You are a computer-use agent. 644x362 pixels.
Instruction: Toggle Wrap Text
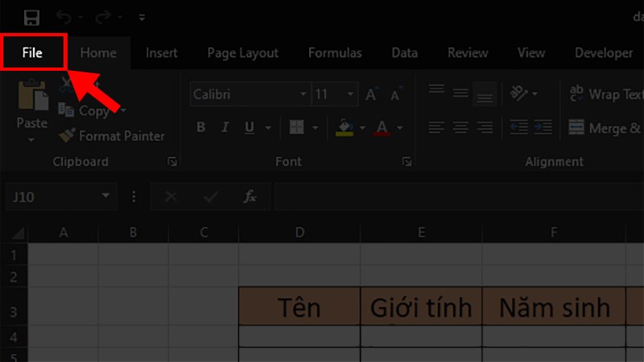coord(606,94)
